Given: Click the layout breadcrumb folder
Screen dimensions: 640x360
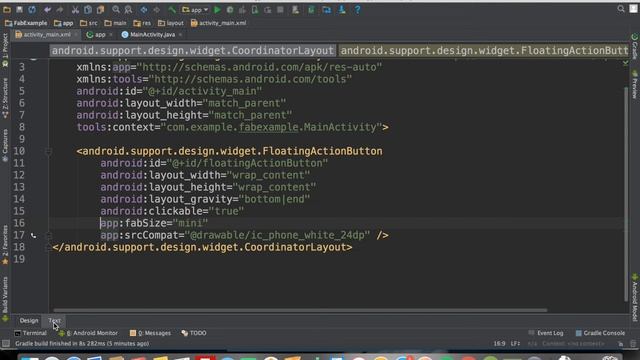Looking at the screenshot, I should 171,23.
